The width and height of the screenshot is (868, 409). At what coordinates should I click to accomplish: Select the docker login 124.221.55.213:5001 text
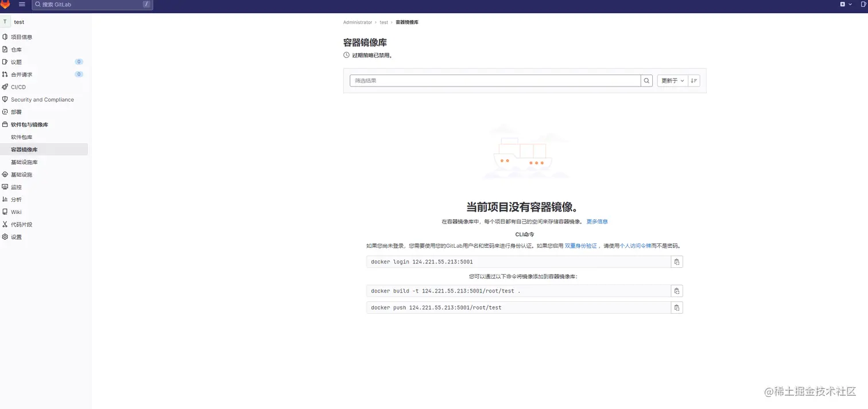[422, 262]
